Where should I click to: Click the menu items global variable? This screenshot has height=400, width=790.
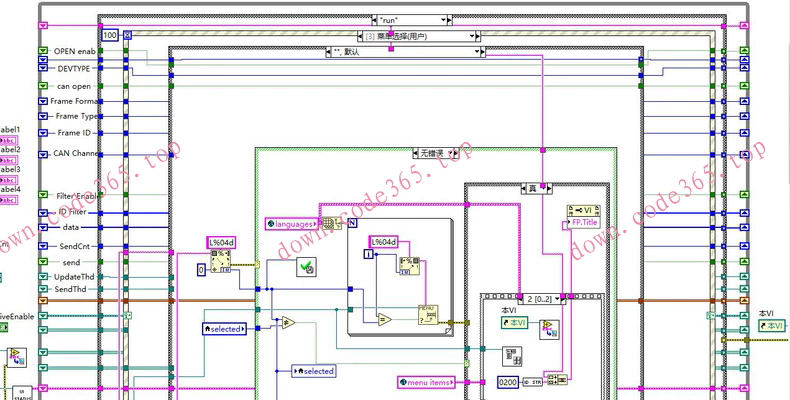click(x=426, y=382)
